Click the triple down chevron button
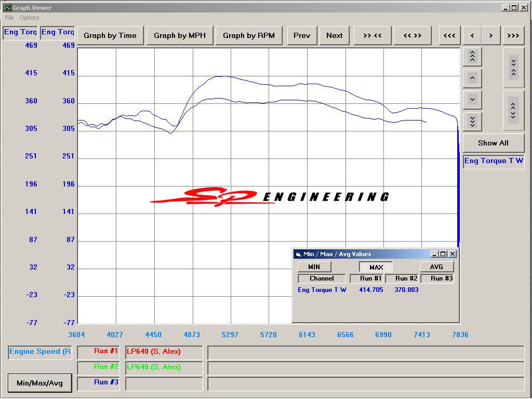The image size is (532, 399). tap(472, 121)
